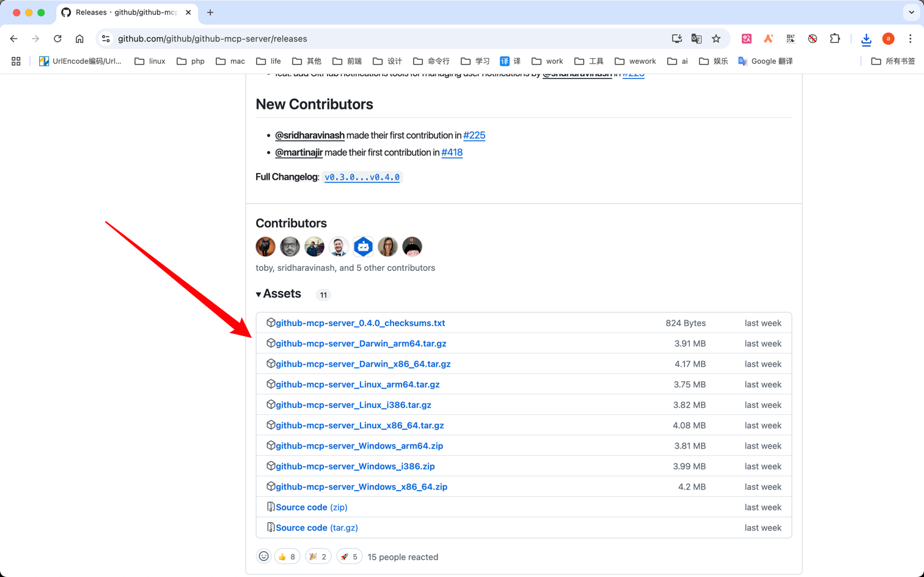The width and height of the screenshot is (924, 577).
Task: Download github-mcp-server_Darwin_arm64.tar.gz
Action: (x=361, y=344)
